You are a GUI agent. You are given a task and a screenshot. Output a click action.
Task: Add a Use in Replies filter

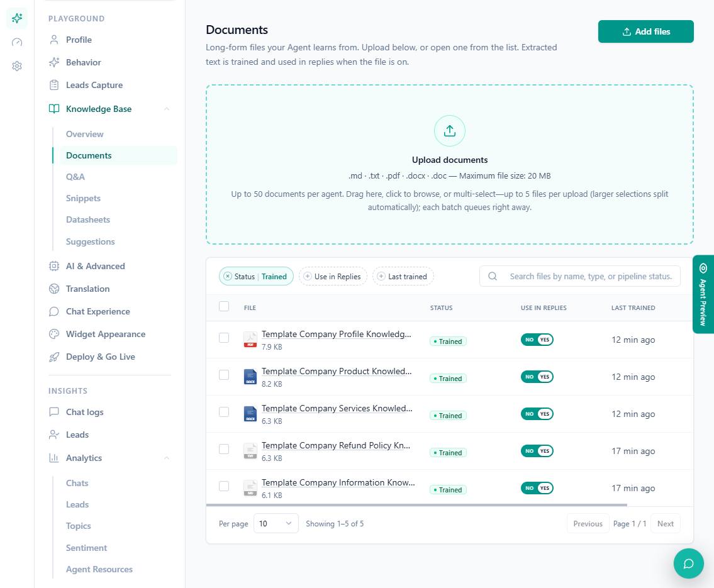pos(333,276)
